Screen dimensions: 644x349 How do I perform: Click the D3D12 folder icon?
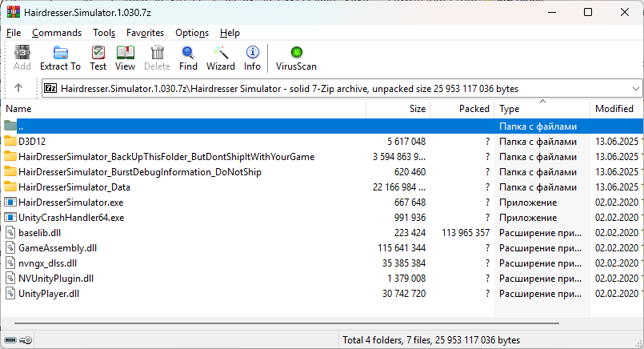point(10,142)
